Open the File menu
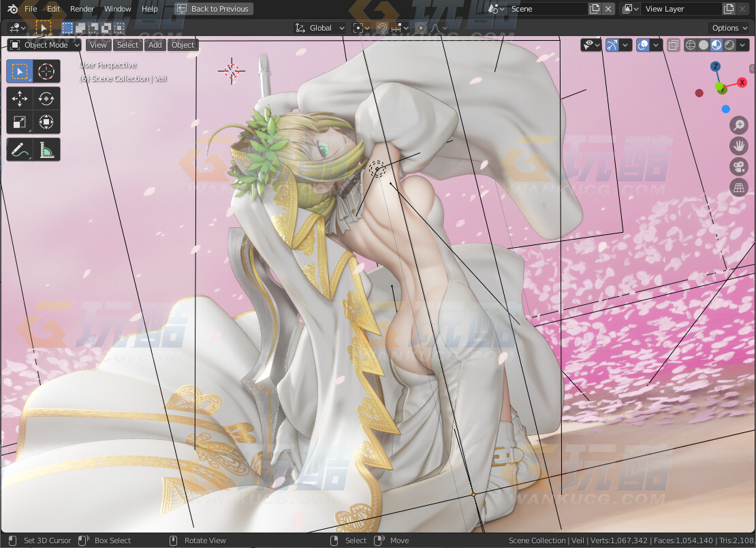The height and width of the screenshot is (548, 756). tap(31, 9)
